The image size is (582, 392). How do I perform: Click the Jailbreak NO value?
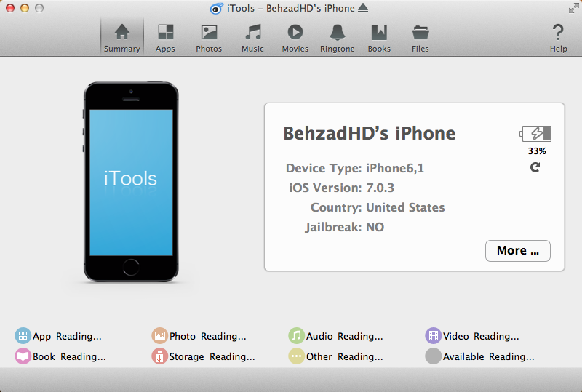(x=375, y=227)
